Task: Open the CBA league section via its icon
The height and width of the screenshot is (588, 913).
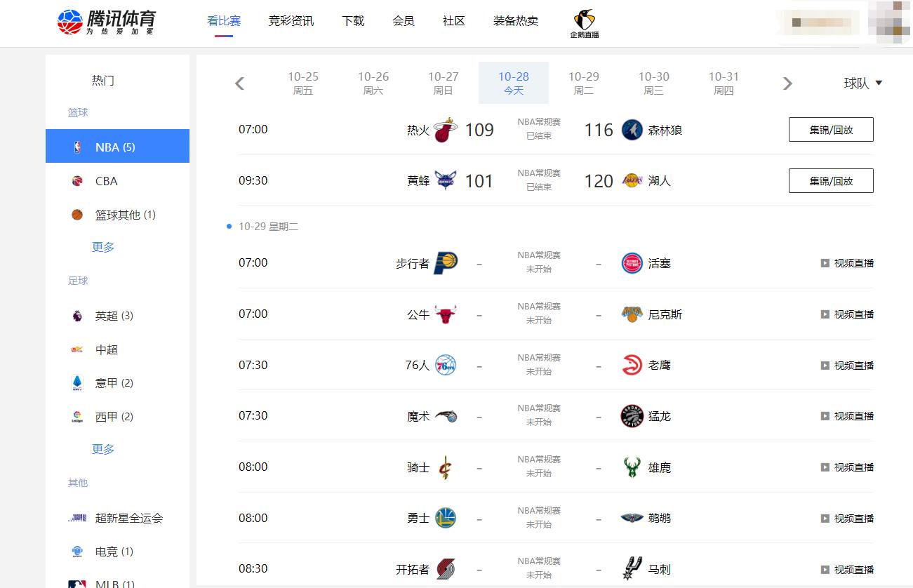Action: [79, 180]
